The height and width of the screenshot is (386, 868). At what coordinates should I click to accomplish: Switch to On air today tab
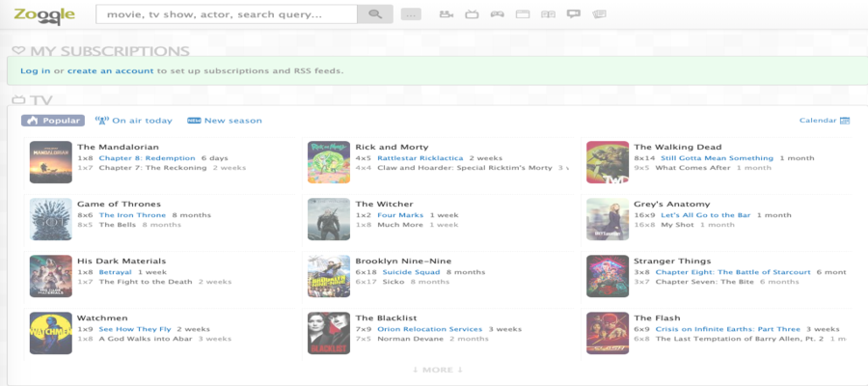coord(134,121)
